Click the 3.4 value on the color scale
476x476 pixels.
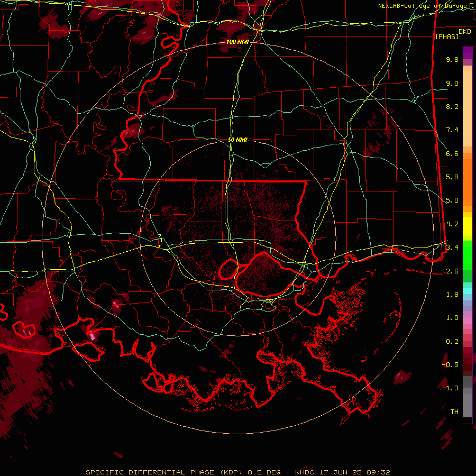452,248
